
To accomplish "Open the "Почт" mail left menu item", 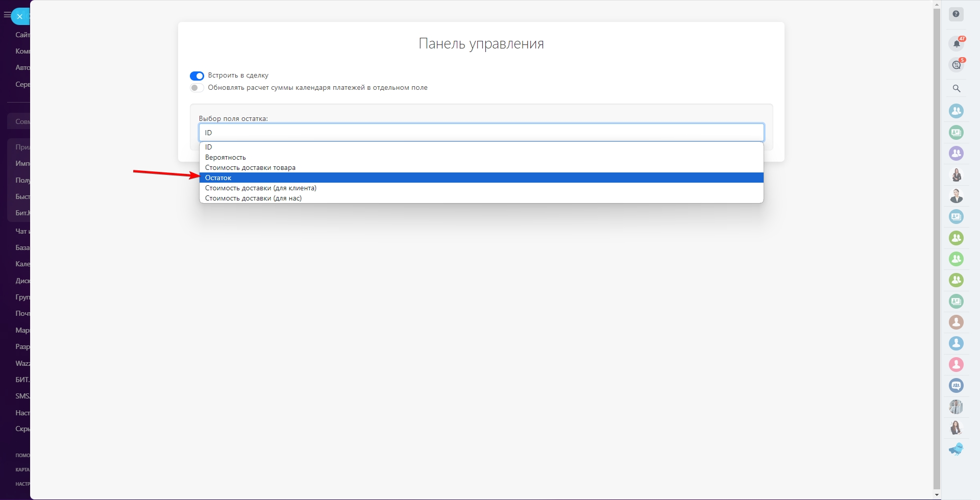I will coord(22,313).
